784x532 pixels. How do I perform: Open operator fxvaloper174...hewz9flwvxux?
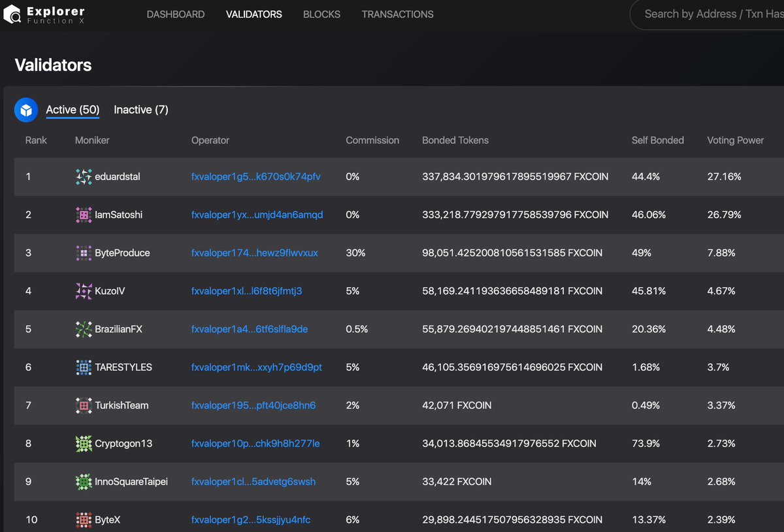coord(255,253)
